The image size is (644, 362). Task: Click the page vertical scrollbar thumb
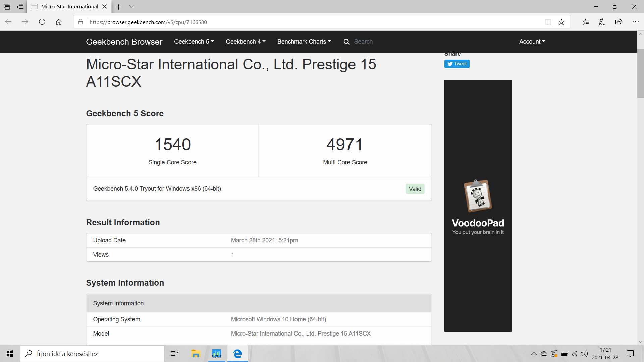click(640, 74)
